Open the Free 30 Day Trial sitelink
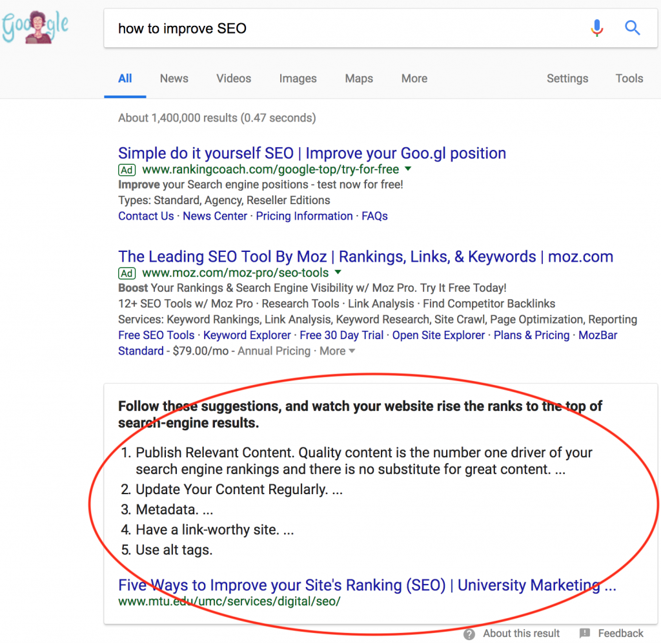Screen dimensions: 661x644 pos(341,335)
